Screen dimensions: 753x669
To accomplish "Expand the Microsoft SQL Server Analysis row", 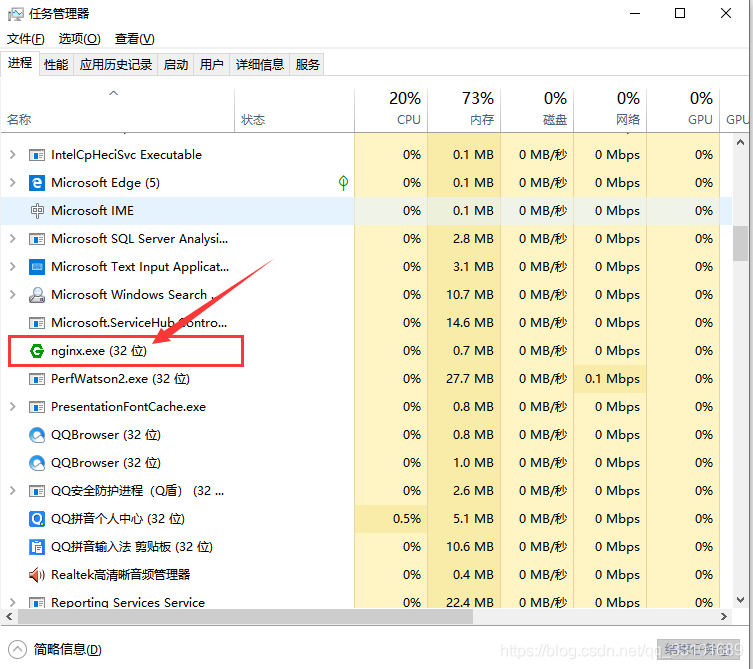I will coord(13,239).
